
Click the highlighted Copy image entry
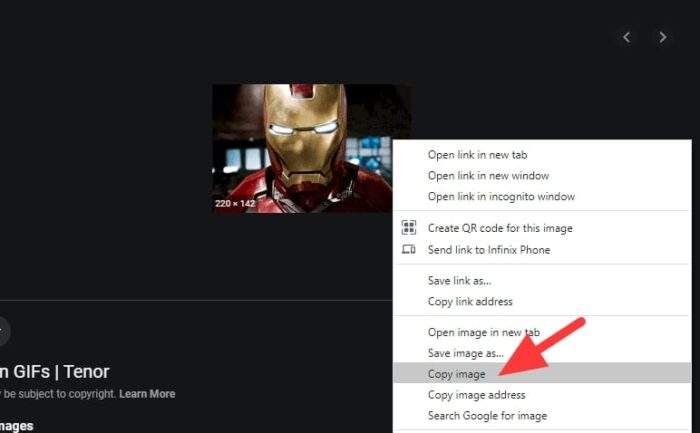[542, 373]
